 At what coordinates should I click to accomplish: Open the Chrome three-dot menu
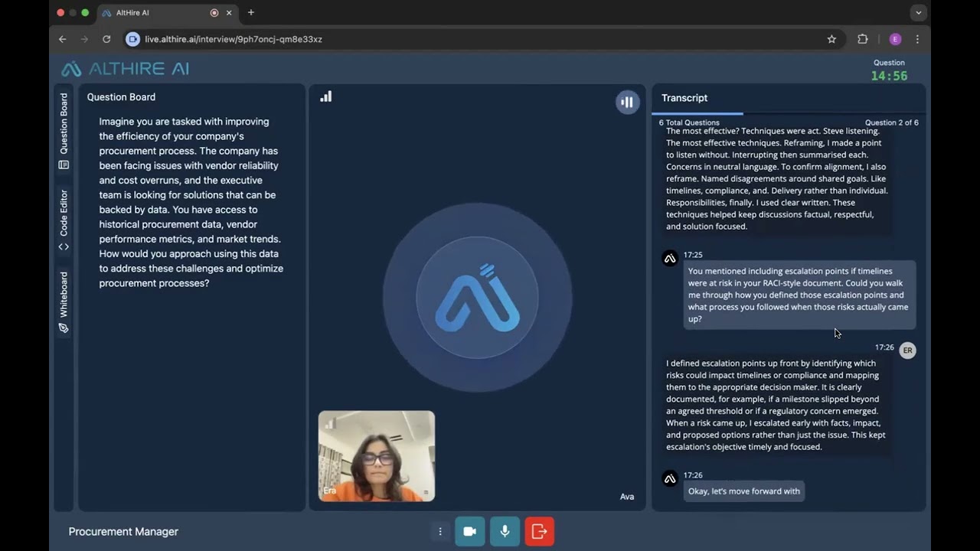[x=917, y=39]
